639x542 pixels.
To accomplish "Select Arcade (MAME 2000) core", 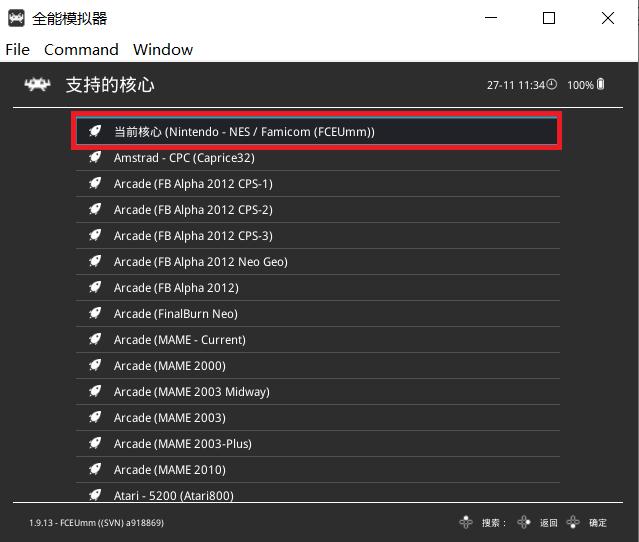I will pos(318,366).
